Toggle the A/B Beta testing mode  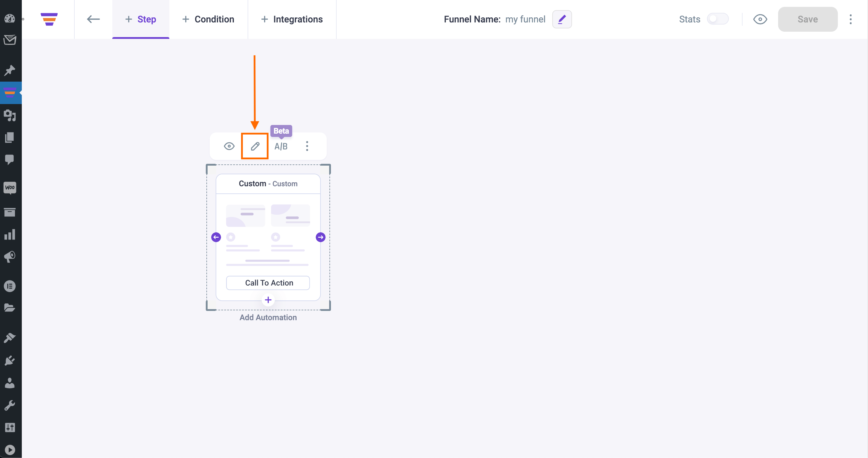click(x=281, y=146)
